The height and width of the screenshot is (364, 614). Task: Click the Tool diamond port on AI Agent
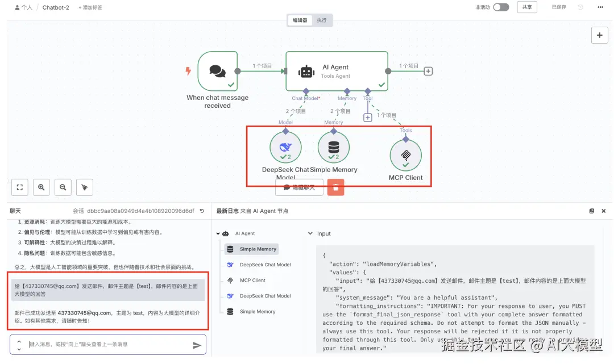pyautogui.click(x=367, y=91)
